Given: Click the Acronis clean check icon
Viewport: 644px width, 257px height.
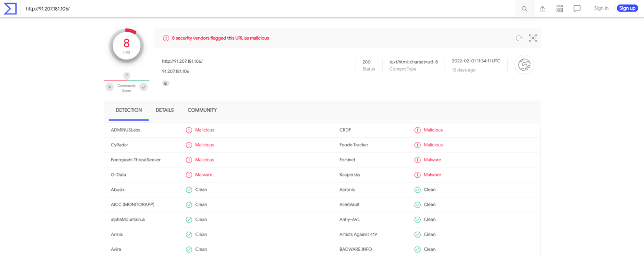Looking at the screenshot, I should pyautogui.click(x=417, y=190).
